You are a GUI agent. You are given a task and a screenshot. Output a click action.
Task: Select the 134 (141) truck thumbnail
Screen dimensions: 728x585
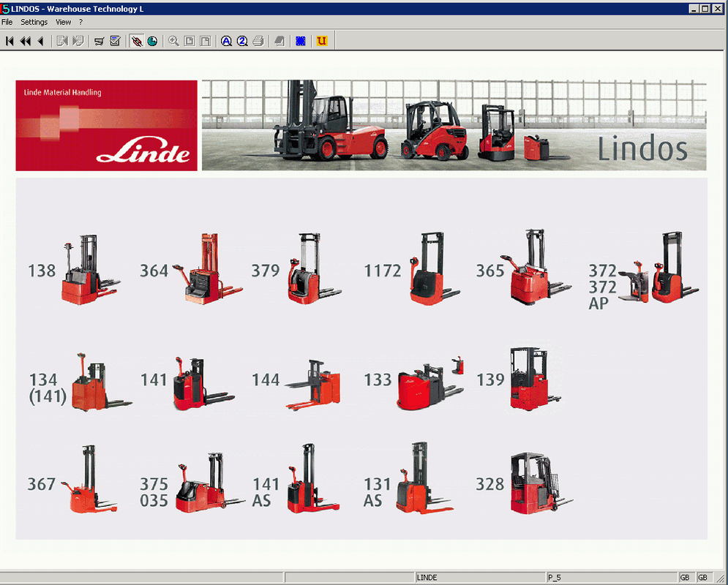click(102, 382)
